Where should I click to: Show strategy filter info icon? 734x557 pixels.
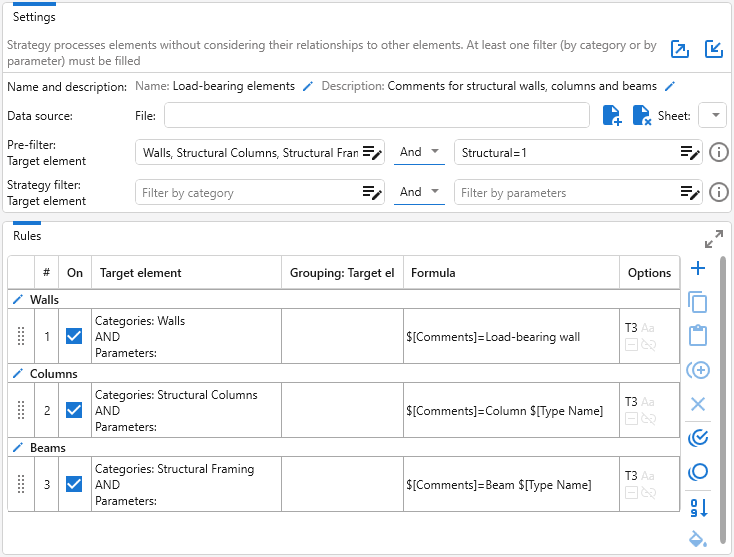719,192
